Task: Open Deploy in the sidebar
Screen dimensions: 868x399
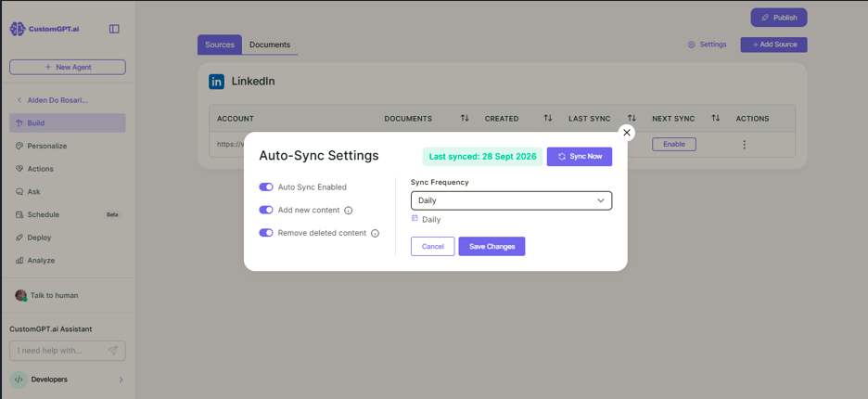Action: coord(68,238)
